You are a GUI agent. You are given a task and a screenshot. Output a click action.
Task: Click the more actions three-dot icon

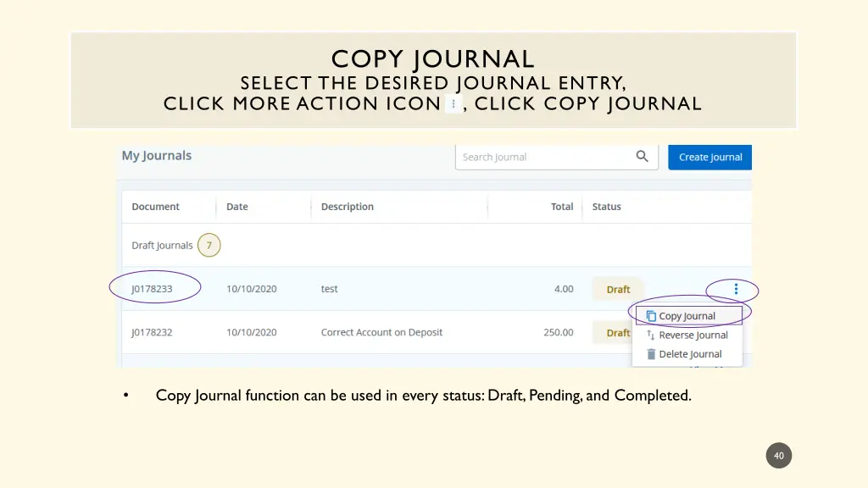pyautogui.click(x=735, y=288)
